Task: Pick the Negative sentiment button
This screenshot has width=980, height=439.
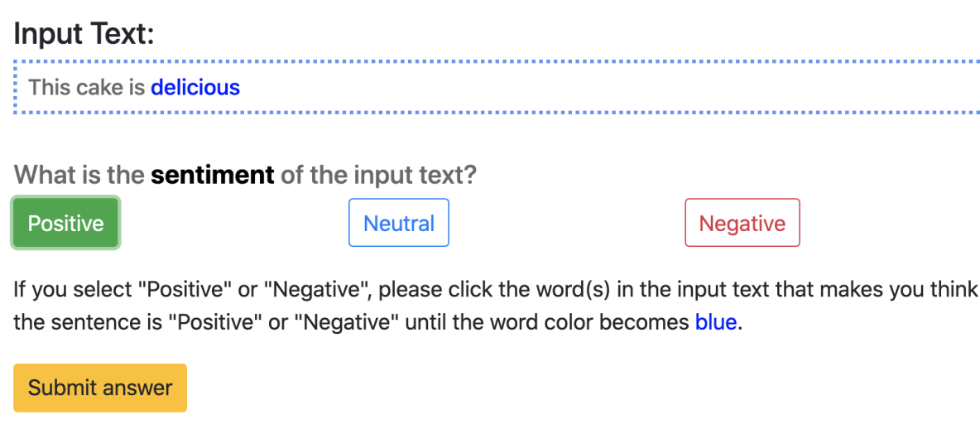Action: coord(742,223)
